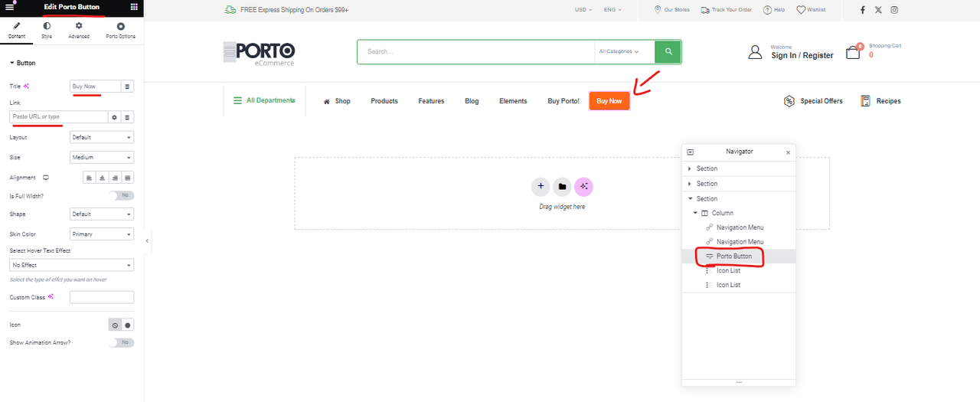Click the Custom Class input field
Viewport: 980px width, 402px height.
coord(102,297)
